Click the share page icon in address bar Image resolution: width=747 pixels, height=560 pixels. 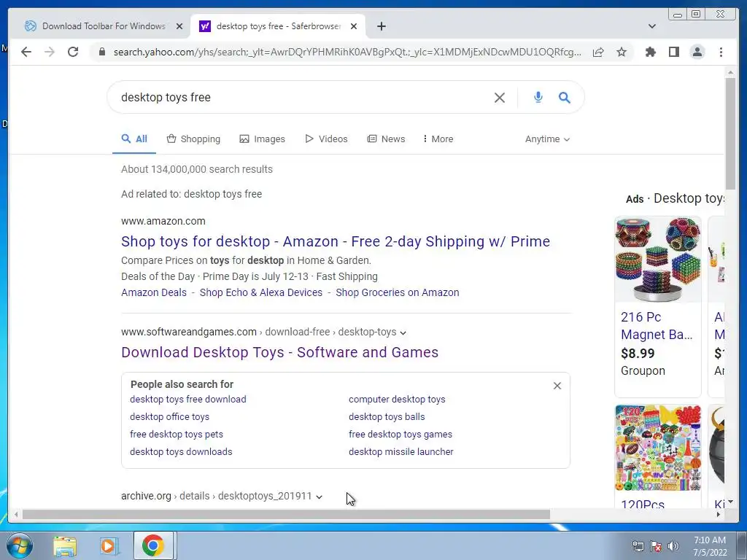(x=598, y=52)
